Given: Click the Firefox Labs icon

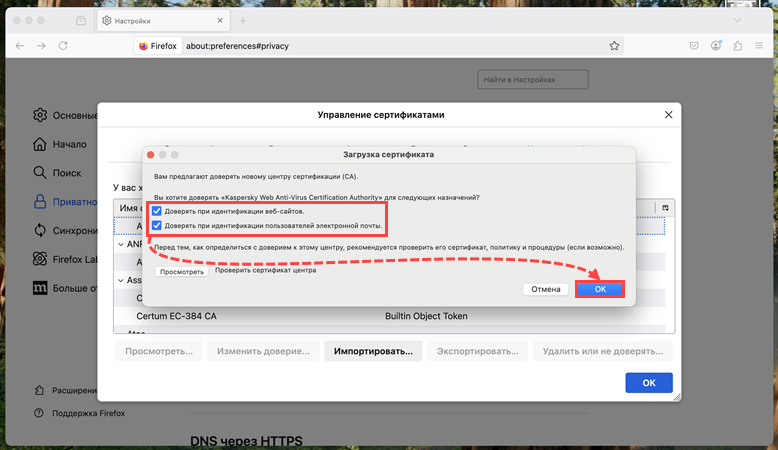Looking at the screenshot, I should click(40, 259).
